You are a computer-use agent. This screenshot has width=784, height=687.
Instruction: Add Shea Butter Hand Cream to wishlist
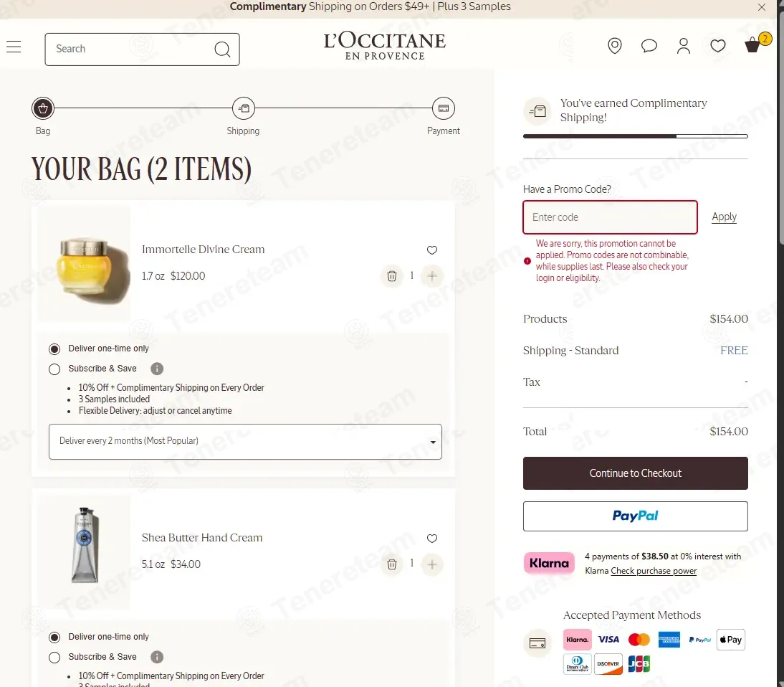[x=432, y=539]
